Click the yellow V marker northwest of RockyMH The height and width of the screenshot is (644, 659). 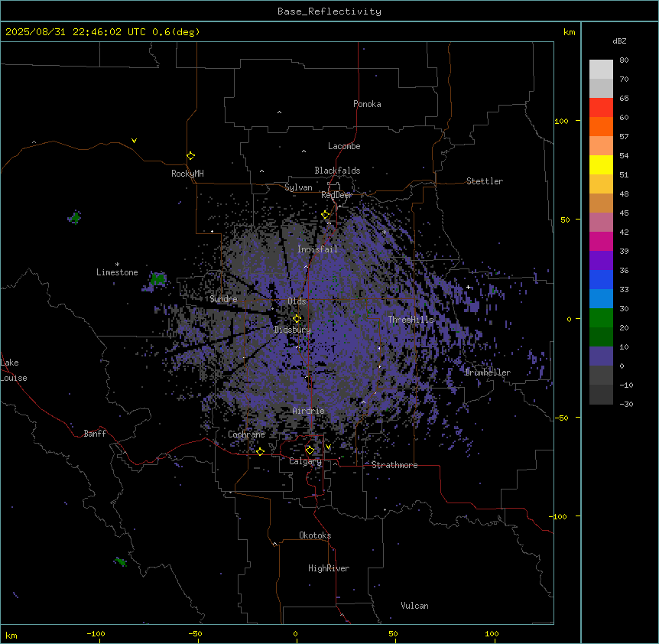[x=134, y=141]
